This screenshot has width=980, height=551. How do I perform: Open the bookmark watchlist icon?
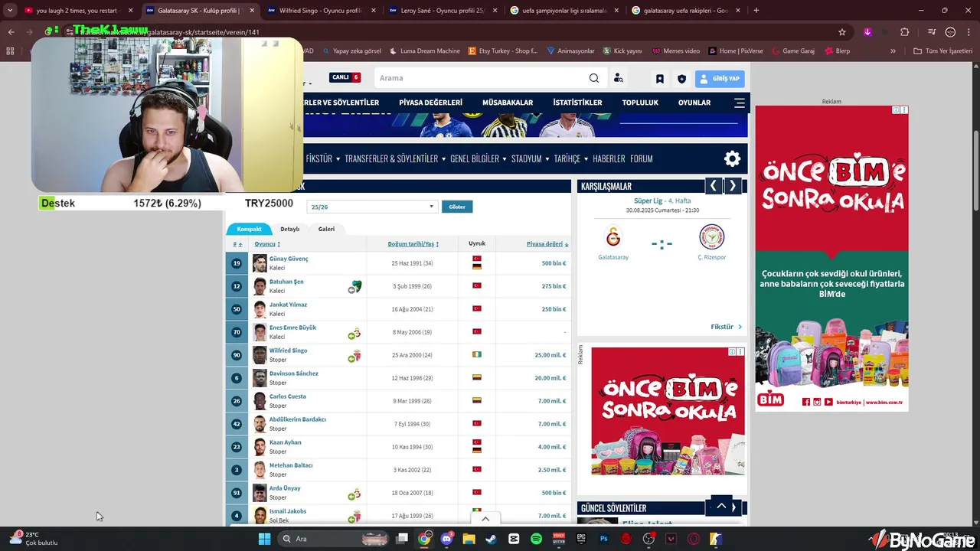pyautogui.click(x=660, y=78)
